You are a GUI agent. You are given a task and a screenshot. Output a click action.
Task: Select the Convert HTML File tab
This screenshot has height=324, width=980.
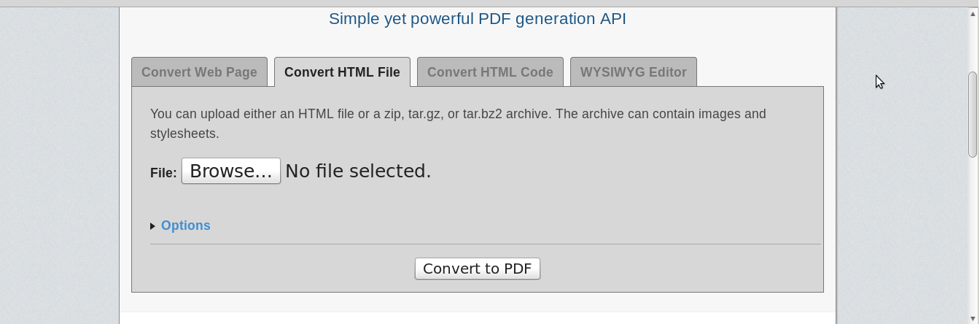(x=342, y=72)
